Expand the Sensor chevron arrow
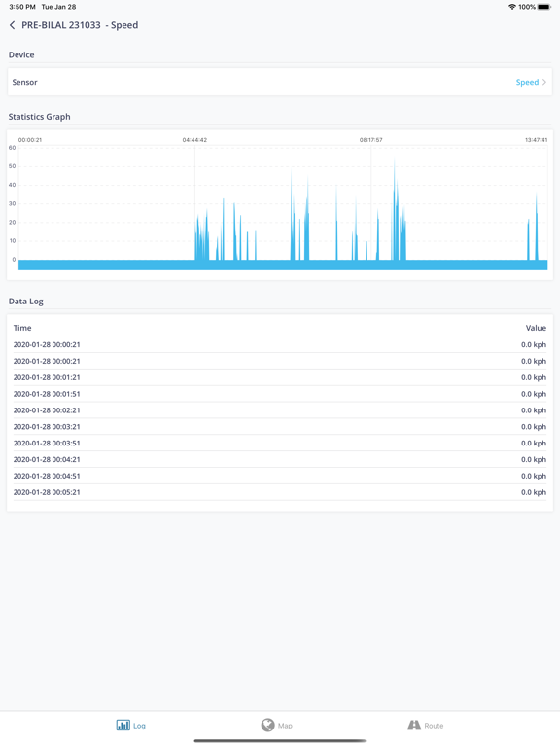 tap(544, 82)
